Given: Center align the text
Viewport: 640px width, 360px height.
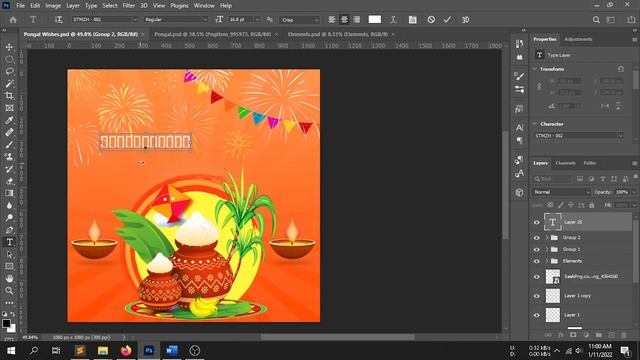Looking at the screenshot, I should coord(344,20).
